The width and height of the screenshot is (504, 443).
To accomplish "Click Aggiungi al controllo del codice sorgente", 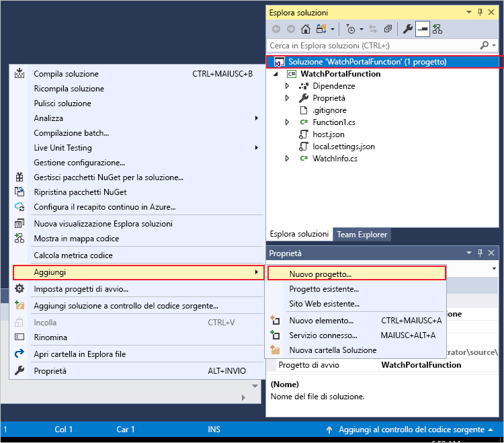I will pos(411,430).
